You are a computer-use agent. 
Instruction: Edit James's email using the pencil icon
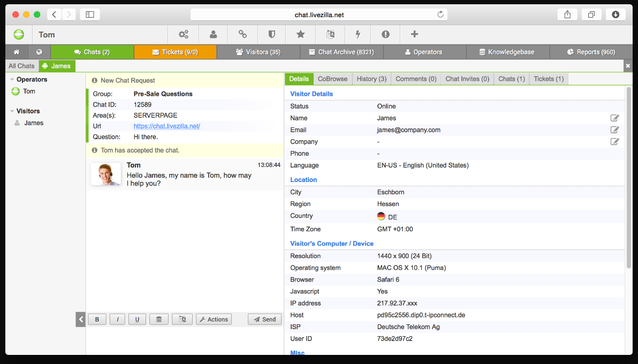(x=614, y=130)
